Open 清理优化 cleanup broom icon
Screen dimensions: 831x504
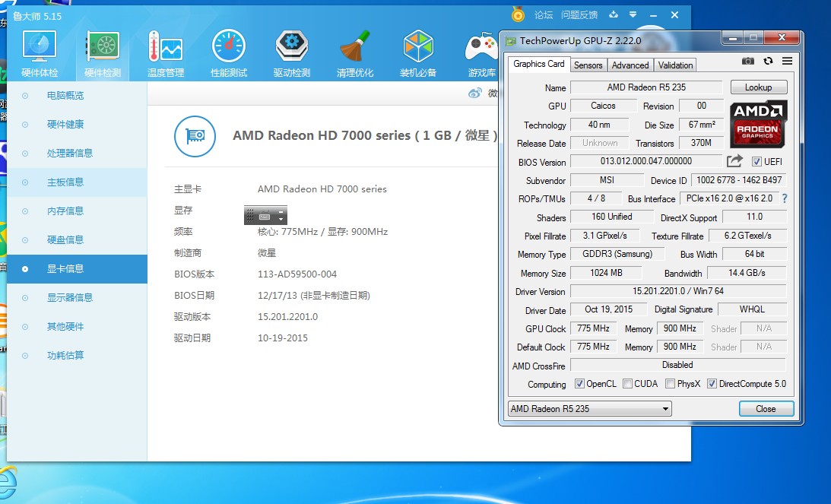354,54
